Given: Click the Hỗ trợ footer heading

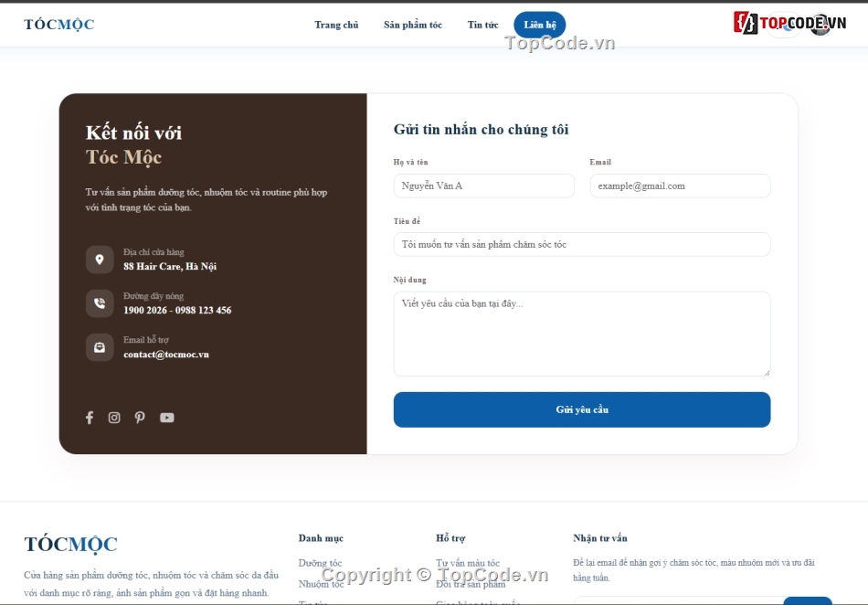Looking at the screenshot, I should pyautogui.click(x=450, y=538).
